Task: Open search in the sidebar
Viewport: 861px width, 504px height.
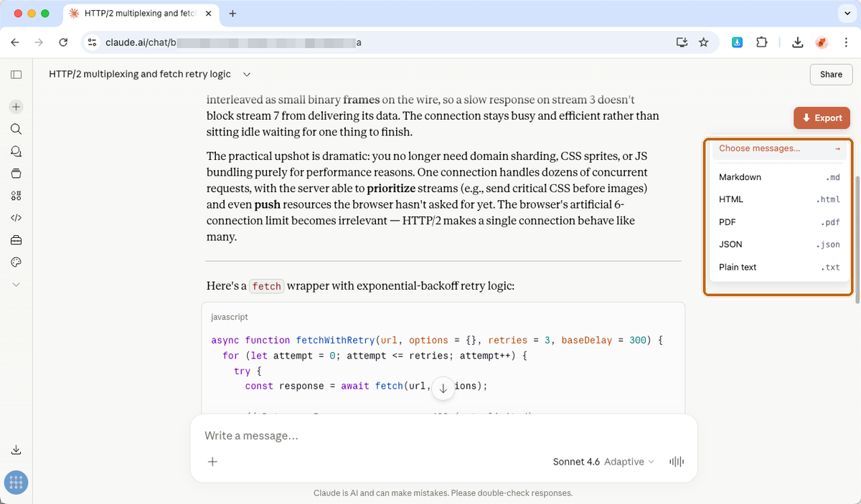Action: tap(16, 129)
